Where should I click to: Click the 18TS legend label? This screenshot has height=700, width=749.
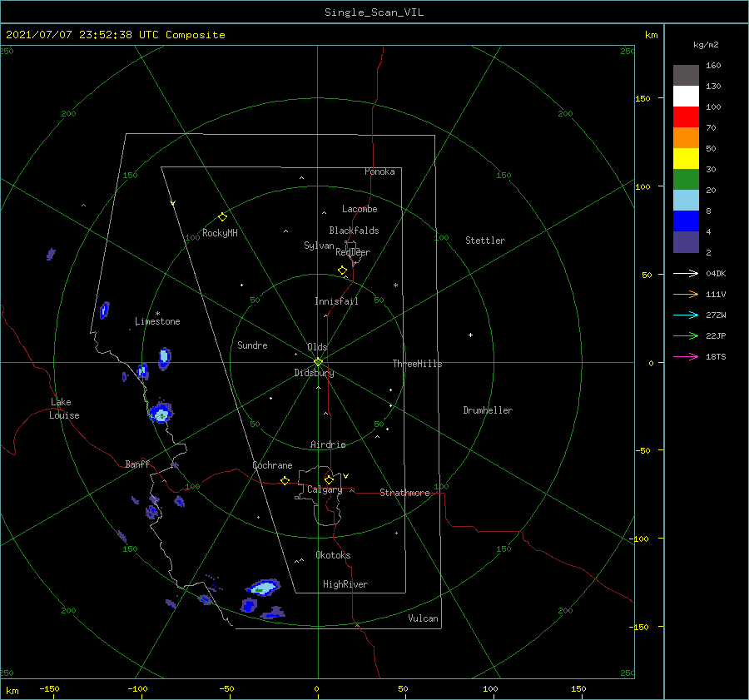tap(716, 357)
